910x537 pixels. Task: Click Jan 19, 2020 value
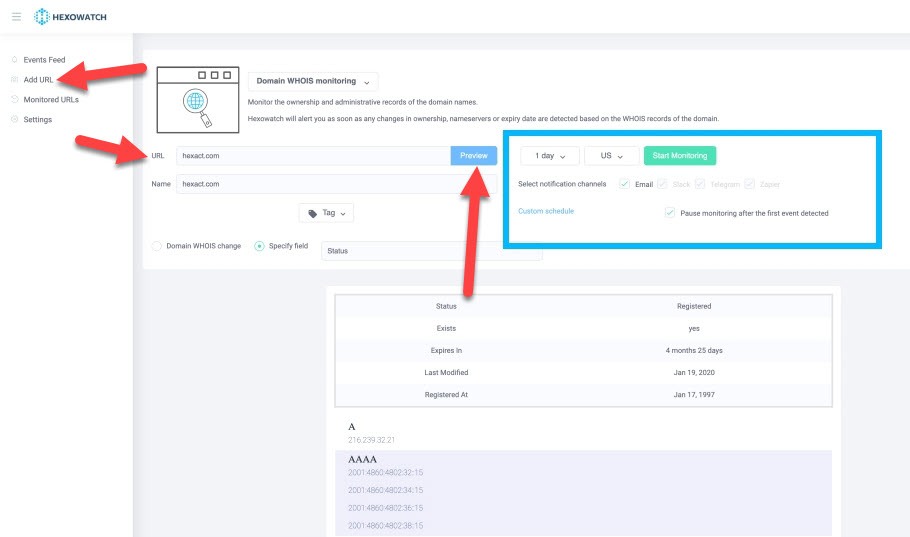(694, 373)
